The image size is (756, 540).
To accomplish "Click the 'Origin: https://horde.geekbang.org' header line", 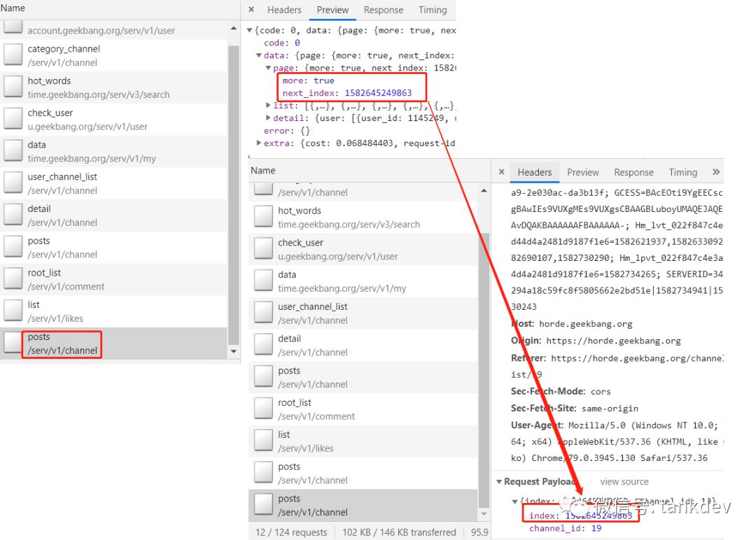I will 596,341.
